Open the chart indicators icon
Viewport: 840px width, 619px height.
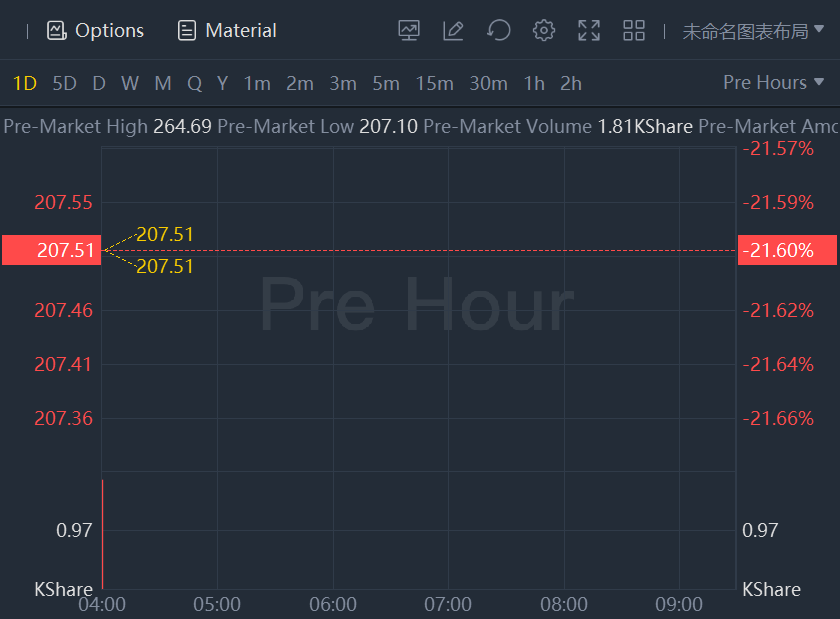coord(409,31)
